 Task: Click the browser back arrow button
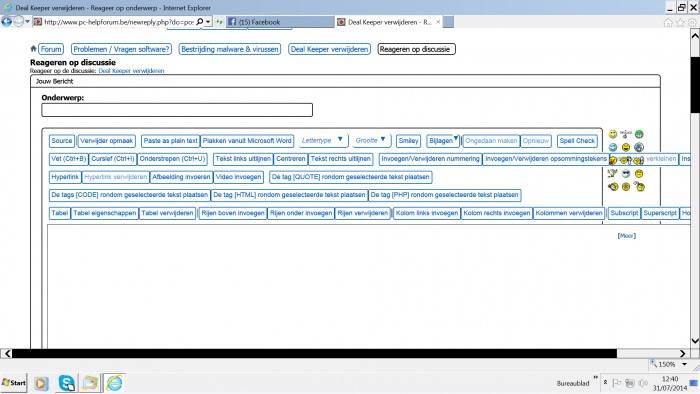7,21
